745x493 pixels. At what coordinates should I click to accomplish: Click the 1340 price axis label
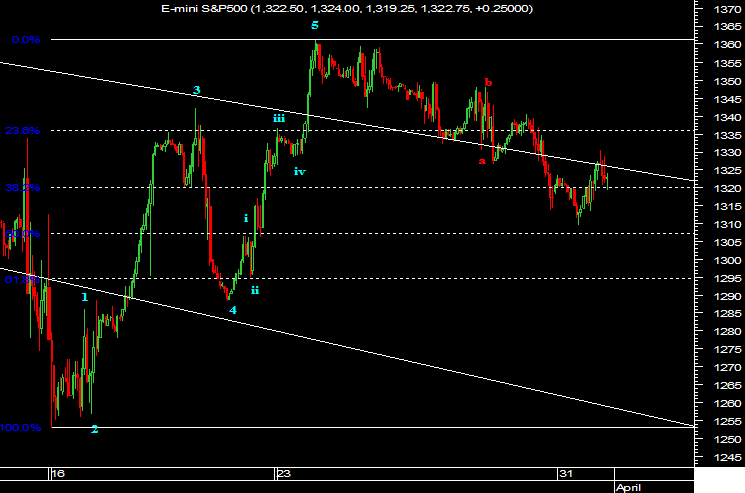(x=727, y=117)
